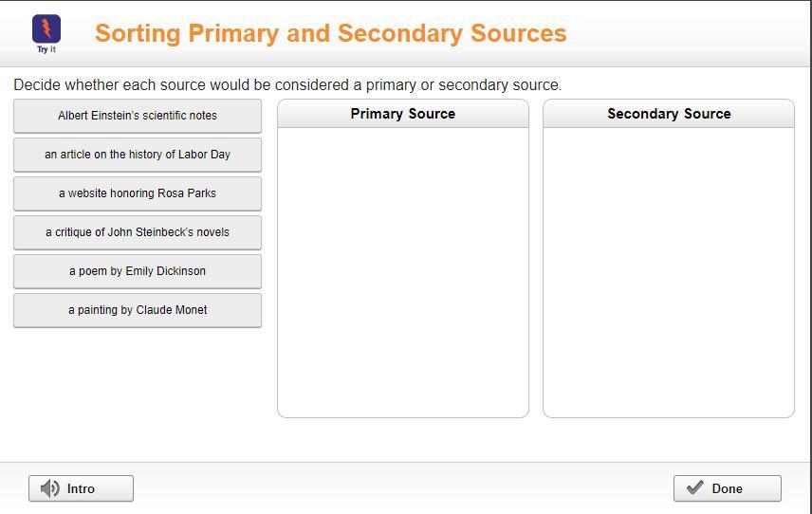This screenshot has width=812, height=514.
Task: Select Albert Einstein's scientific notes tile
Action: [138, 116]
